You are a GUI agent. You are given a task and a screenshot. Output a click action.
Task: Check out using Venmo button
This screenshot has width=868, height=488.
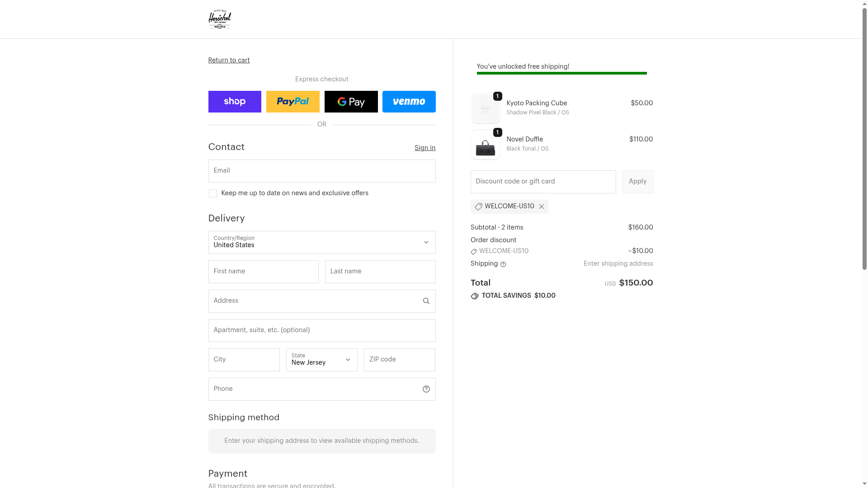(409, 102)
